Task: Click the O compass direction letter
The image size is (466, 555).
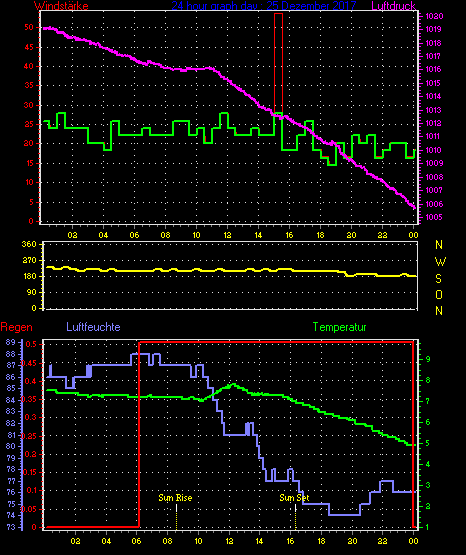Action: coord(439,294)
